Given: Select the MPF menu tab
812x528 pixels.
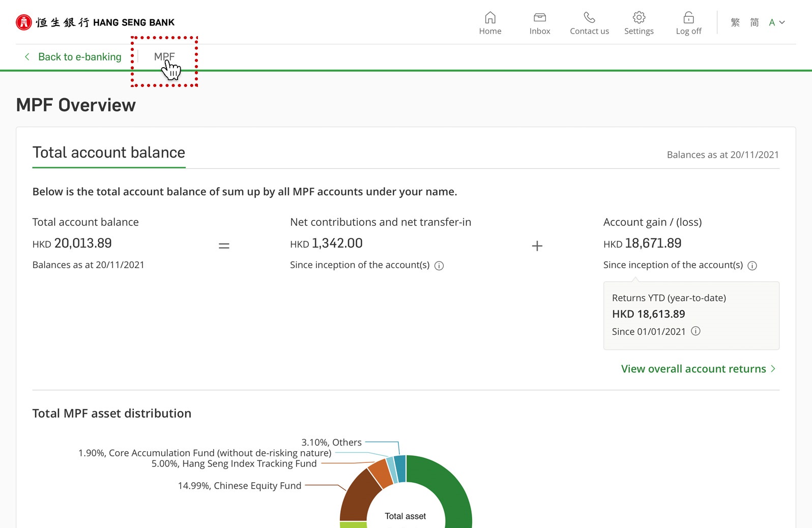Looking at the screenshot, I should click(x=164, y=57).
